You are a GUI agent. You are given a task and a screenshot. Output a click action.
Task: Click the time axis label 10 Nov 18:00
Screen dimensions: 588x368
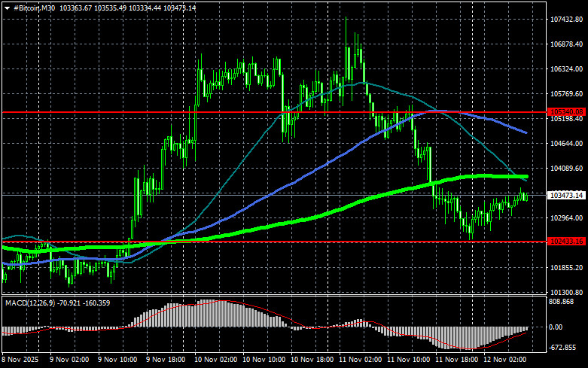point(312,360)
